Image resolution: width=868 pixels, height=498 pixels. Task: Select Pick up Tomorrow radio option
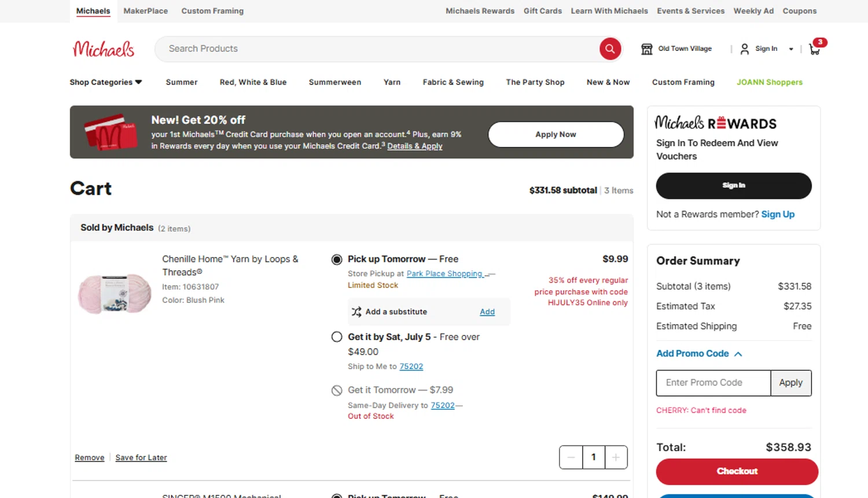[337, 260]
